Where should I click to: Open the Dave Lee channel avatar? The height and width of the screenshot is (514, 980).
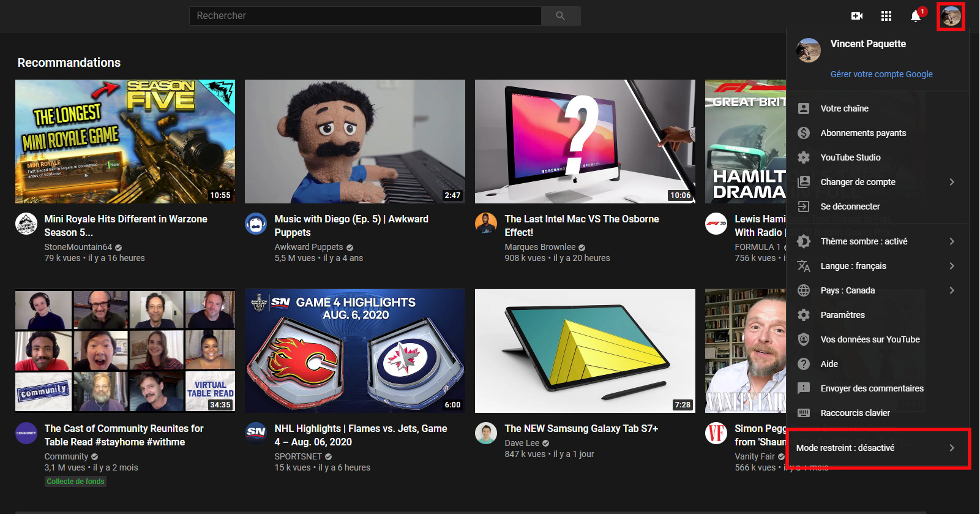[486, 433]
